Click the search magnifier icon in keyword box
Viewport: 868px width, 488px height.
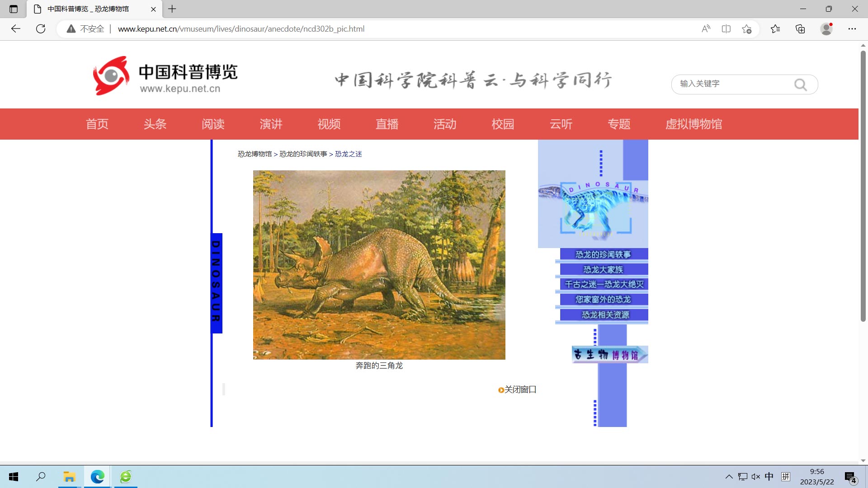800,84
